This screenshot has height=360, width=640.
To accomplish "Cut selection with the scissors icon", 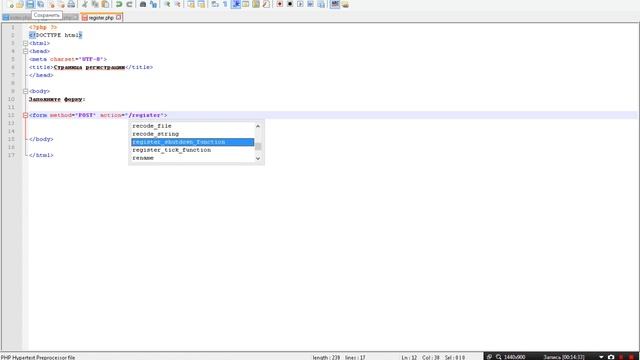I will [85, 4].
